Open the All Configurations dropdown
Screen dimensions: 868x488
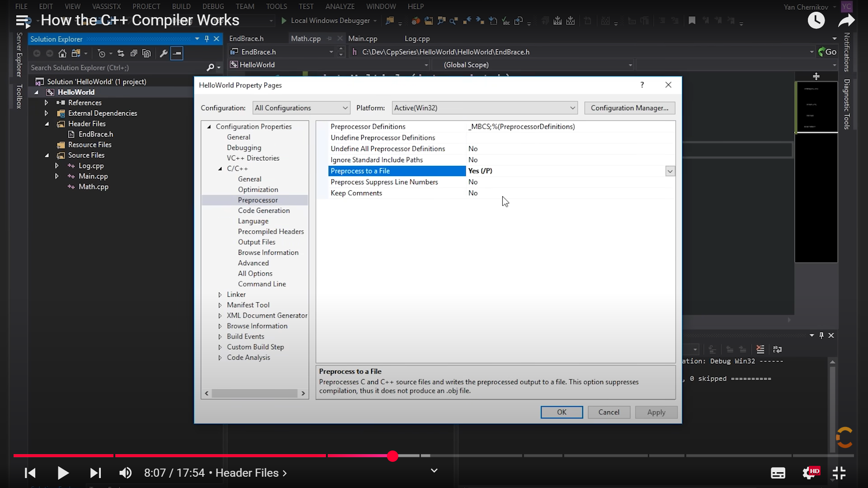pos(301,108)
